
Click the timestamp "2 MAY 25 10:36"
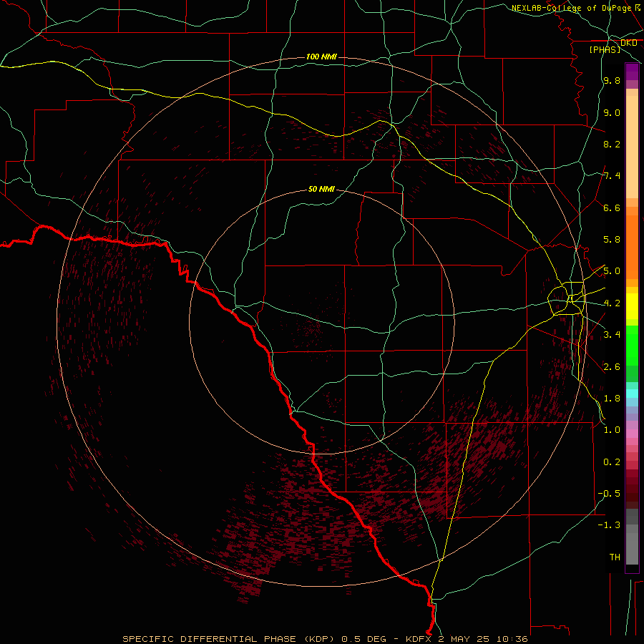pyautogui.click(x=483, y=639)
